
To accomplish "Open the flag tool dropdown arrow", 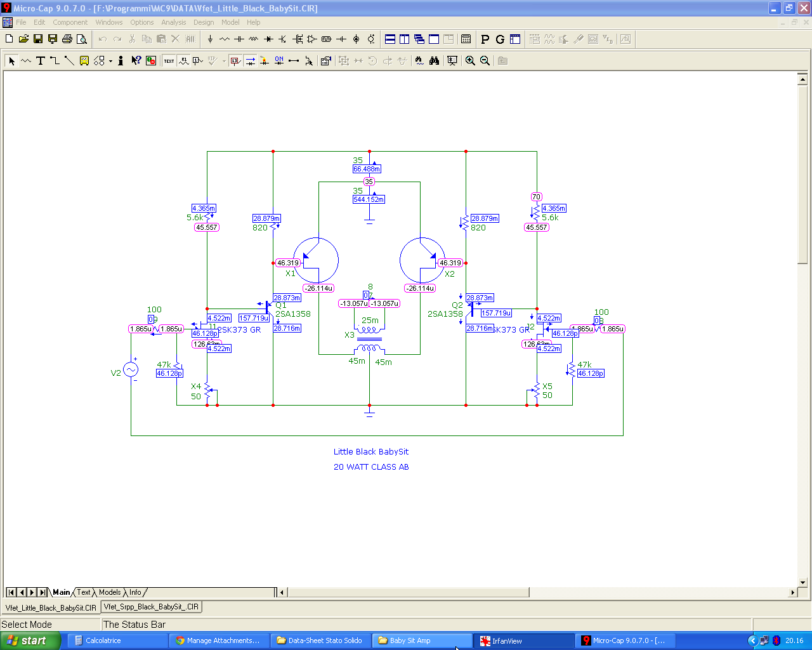I will click(110, 61).
